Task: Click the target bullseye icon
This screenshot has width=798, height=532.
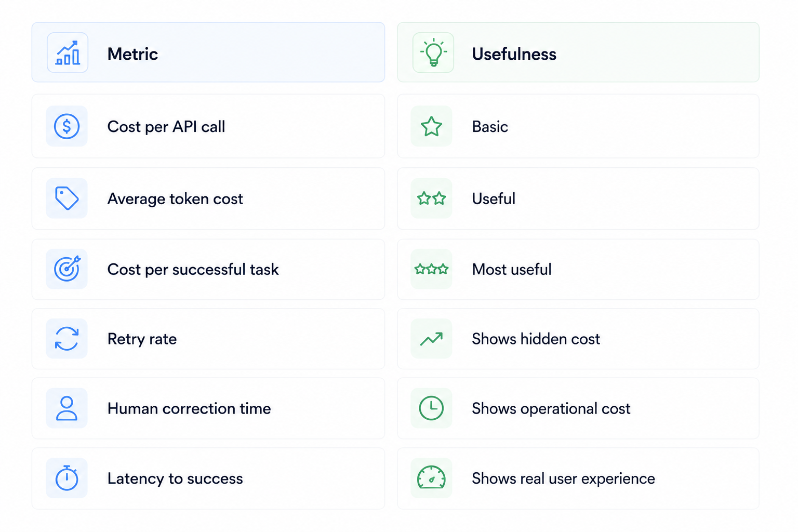Action: tap(67, 269)
